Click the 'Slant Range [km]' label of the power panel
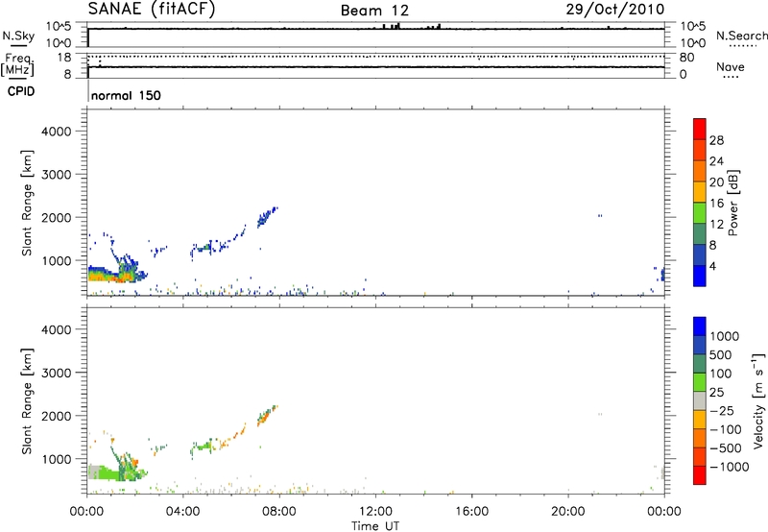768x532 pixels. [x=27, y=203]
